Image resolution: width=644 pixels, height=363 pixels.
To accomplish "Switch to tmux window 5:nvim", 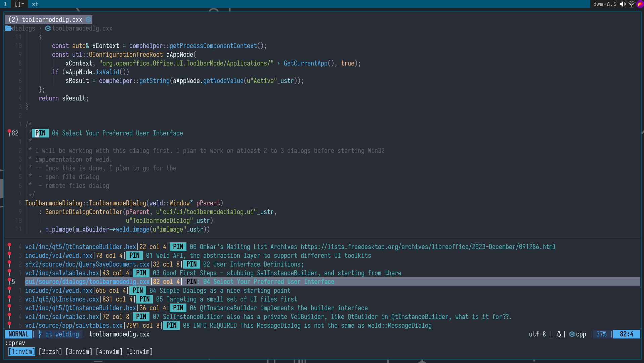I will point(139,352).
